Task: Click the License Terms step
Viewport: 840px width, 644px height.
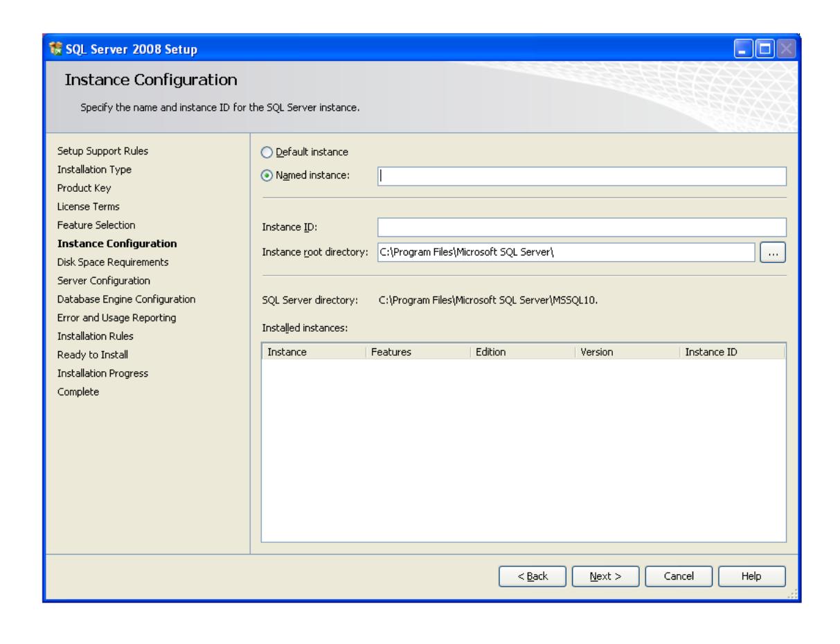Action: click(88, 206)
